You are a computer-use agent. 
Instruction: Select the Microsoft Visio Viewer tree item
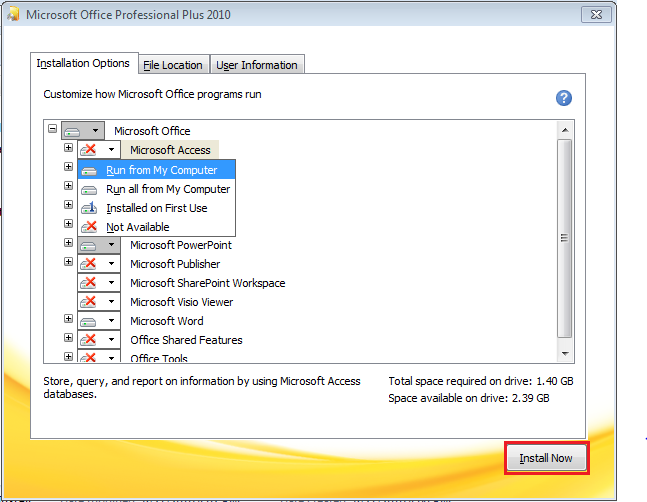(182, 302)
